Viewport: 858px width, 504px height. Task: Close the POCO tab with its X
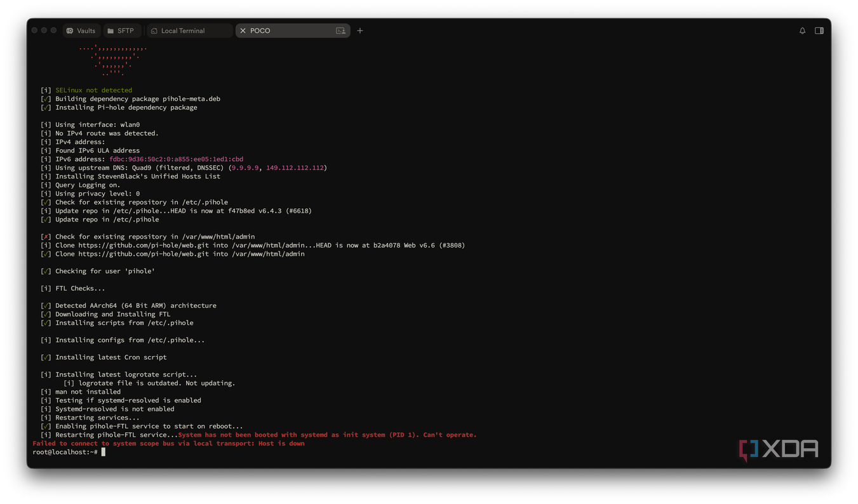coord(243,30)
